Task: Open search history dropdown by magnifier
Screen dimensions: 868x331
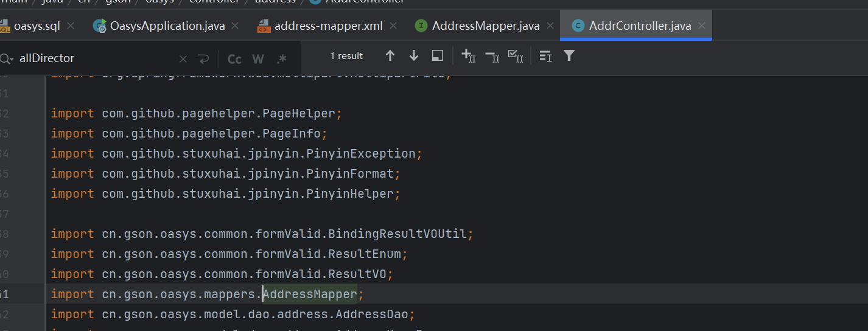Action: click(x=6, y=59)
